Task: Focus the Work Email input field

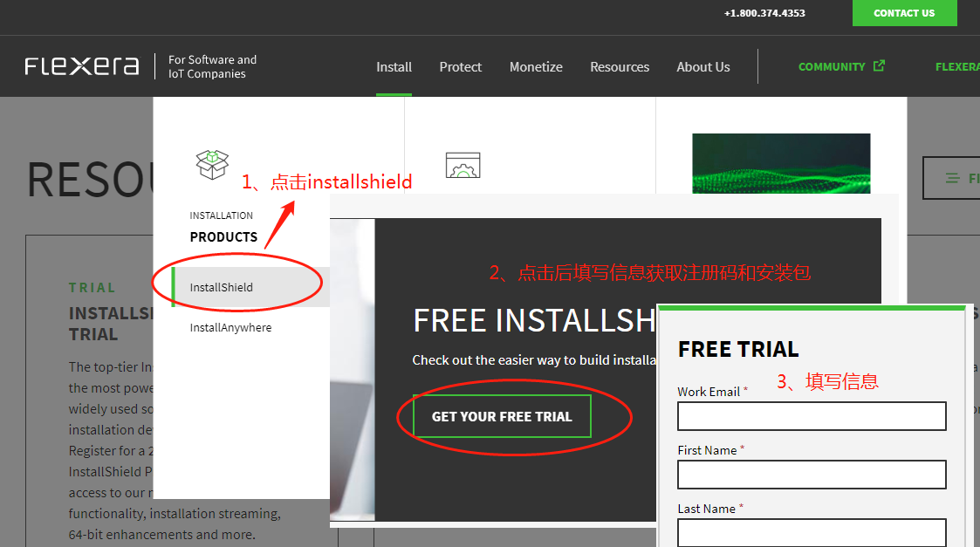Action: 812,416
